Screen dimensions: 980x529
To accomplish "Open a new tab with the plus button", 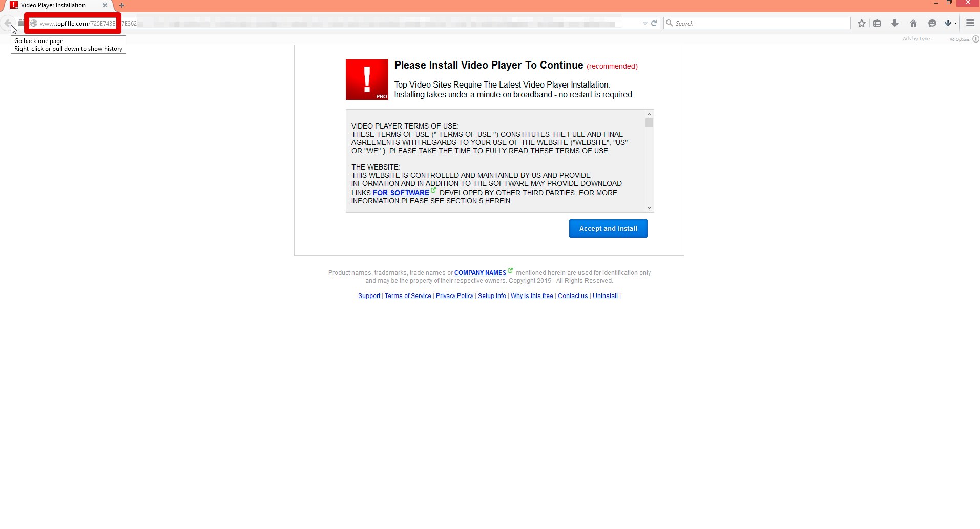I will [x=122, y=5].
